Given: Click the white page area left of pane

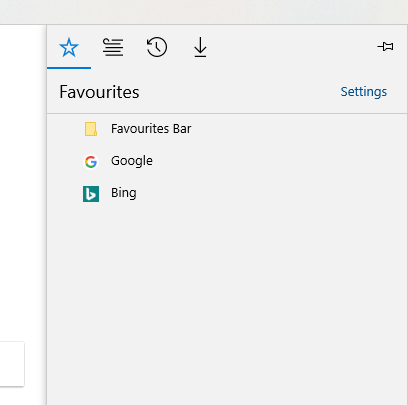Looking at the screenshot, I should point(23,167).
